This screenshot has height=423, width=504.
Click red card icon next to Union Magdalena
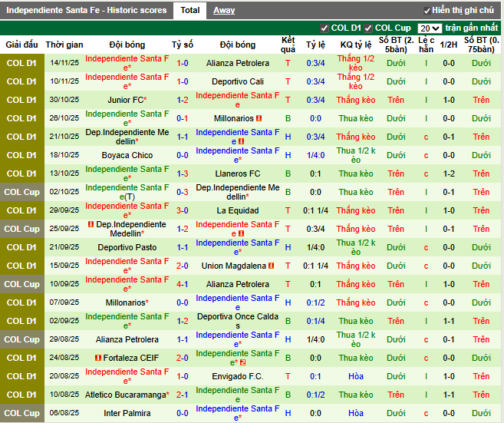click(270, 266)
